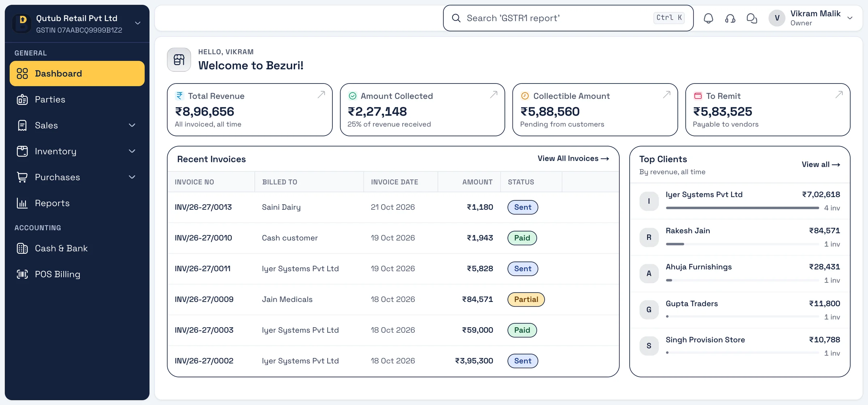Click the headset support icon

click(x=730, y=18)
